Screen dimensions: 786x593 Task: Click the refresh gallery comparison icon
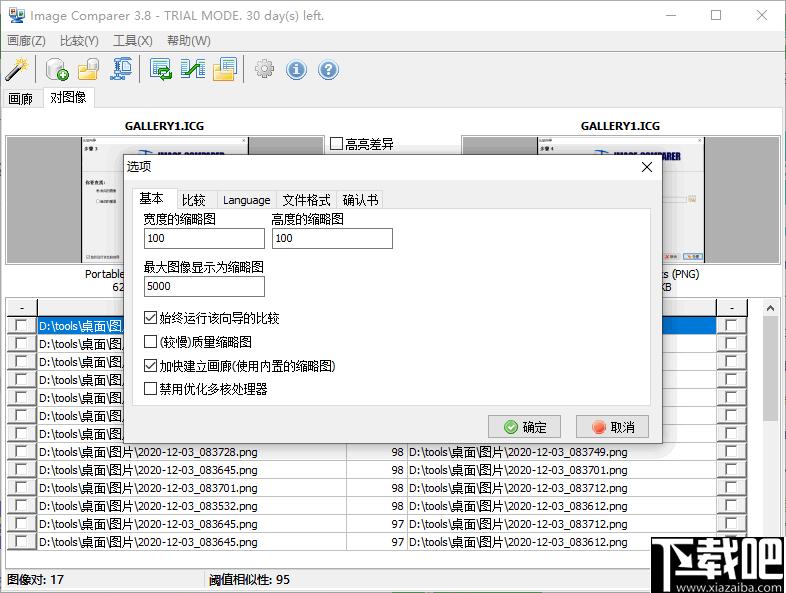point(160,69)
